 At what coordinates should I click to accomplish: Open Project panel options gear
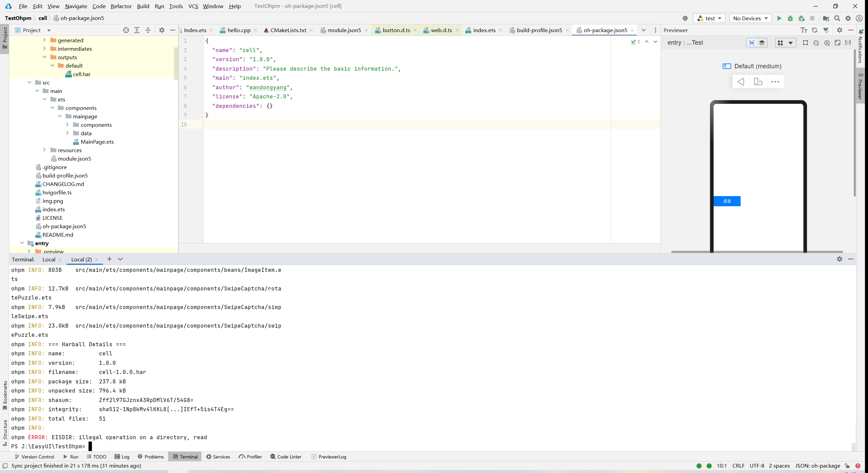(x=162, y=30)
